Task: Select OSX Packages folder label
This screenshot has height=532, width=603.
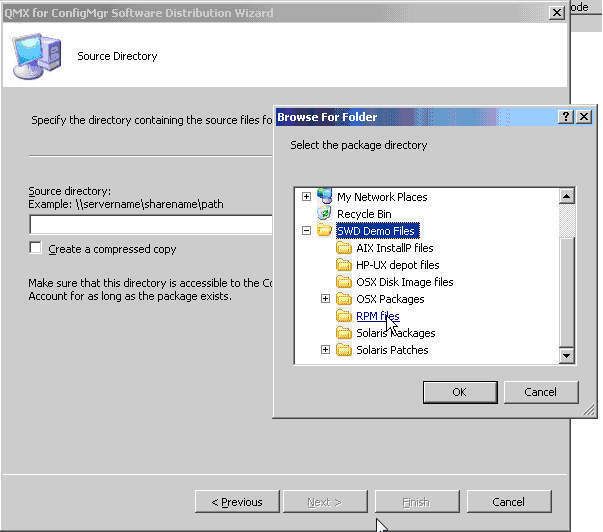Action: (390, 299)
